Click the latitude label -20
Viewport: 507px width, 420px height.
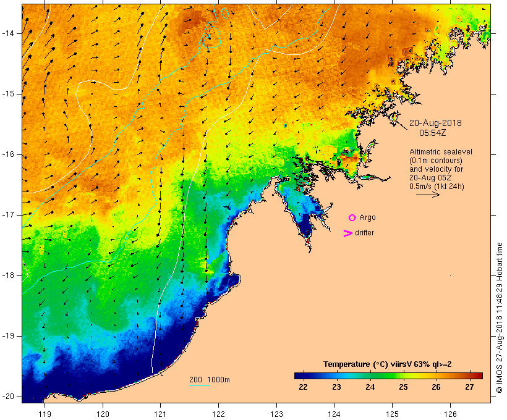(7, 397)
